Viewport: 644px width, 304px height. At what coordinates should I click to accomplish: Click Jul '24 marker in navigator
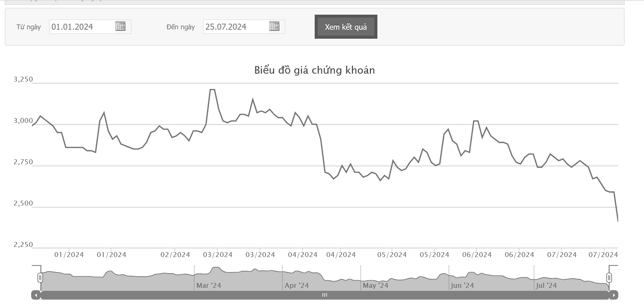point(546,286)
